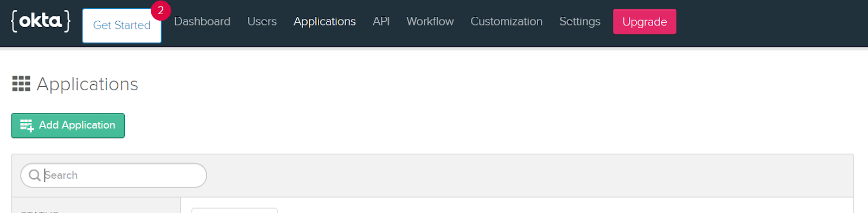Click the table-plus icon in Add Application
The width and height of the screenshot is (868, 213).
click(27, 126)
